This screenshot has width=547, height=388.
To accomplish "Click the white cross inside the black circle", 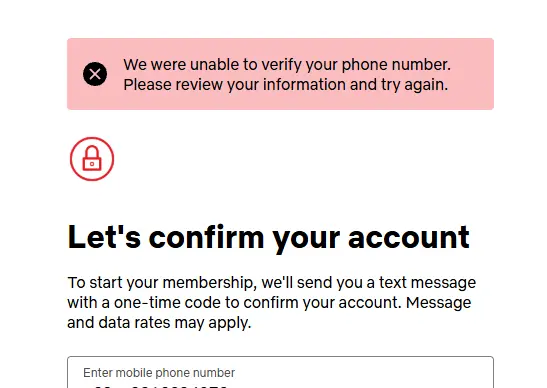I will coord(95,74).
